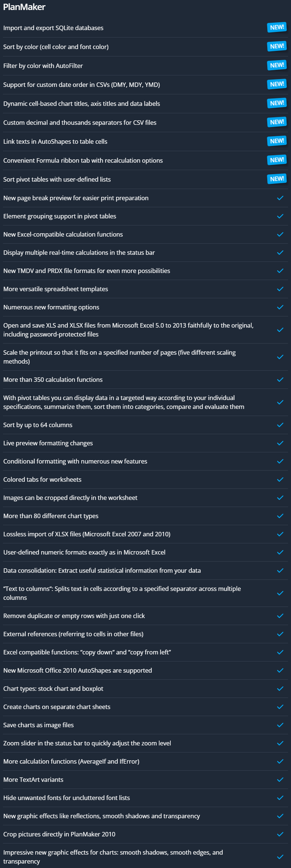This screenshot has height=868, width=291.
Task: Click NEW badge for Filter by color
Action: [x=277, y=65]
